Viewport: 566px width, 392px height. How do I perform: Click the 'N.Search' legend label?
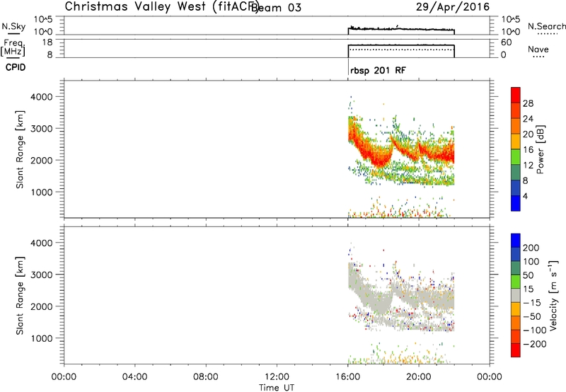pos(546,26)
